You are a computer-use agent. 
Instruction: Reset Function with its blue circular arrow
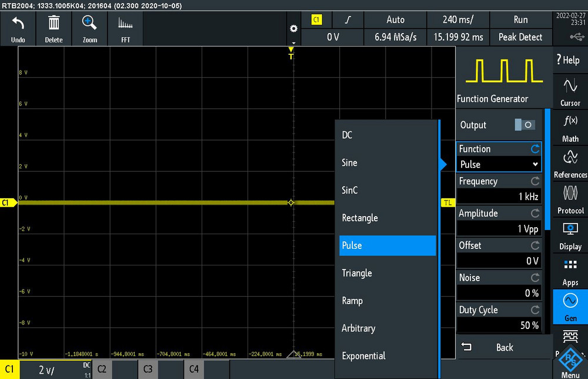point(534,149)
